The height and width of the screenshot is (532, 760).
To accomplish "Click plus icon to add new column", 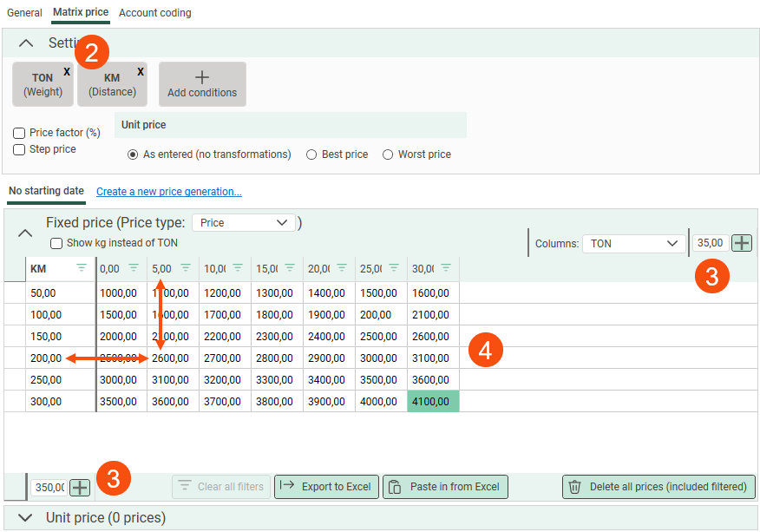I will 742,243.
